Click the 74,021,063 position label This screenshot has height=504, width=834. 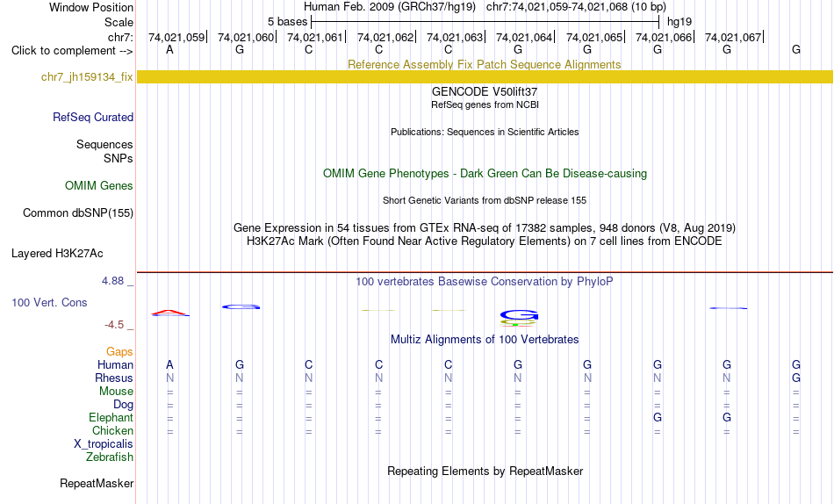pyautogui.click(x=455, y=37)
